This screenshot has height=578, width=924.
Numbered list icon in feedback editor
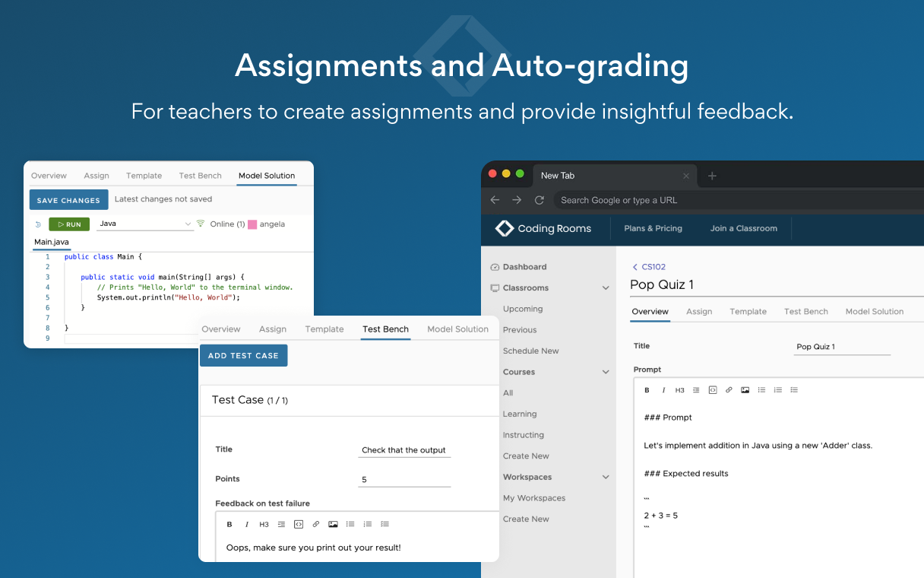tap(368, 524)
